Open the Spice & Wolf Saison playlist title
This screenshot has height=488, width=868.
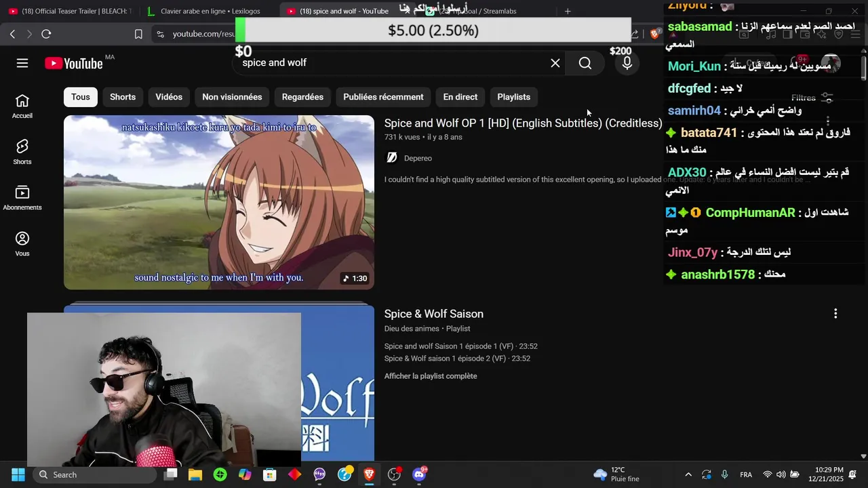(434, 314)
